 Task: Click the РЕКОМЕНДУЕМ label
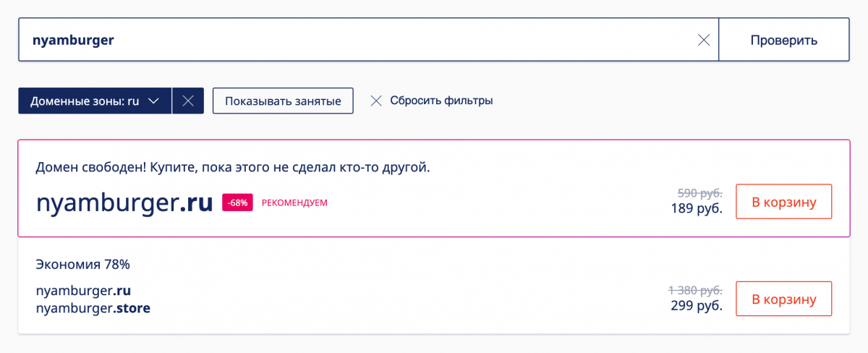pyautogui.click(x=294, y=203)
